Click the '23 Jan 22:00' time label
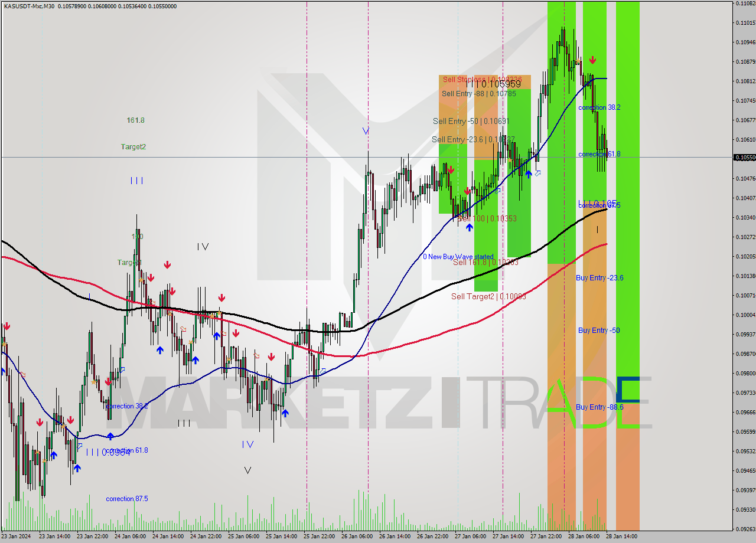 93,537
